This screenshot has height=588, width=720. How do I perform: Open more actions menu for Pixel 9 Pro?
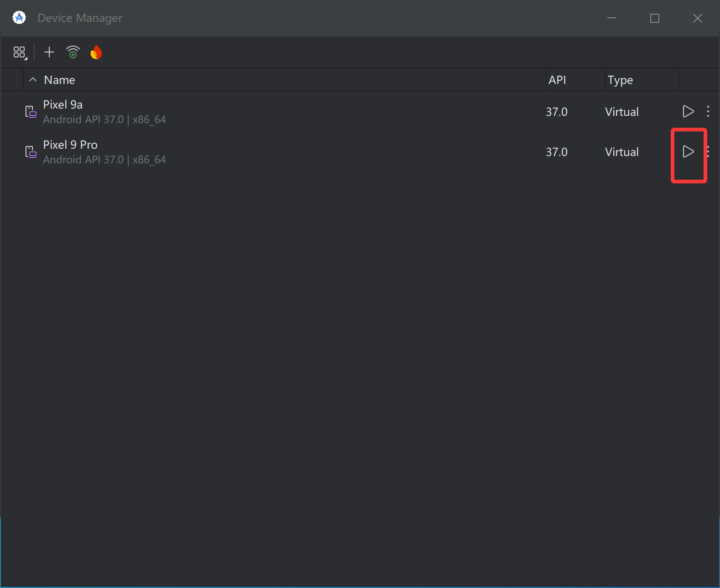point(708,151)
